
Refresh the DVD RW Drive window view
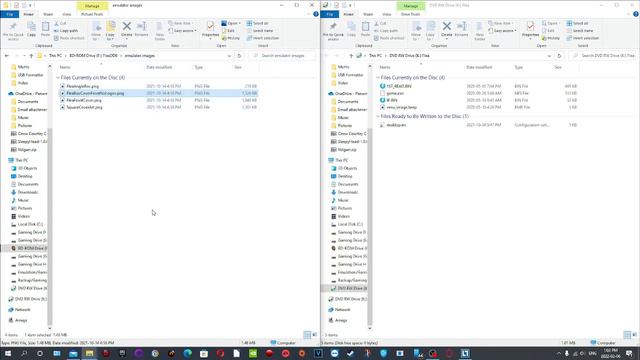click(559, 56)
